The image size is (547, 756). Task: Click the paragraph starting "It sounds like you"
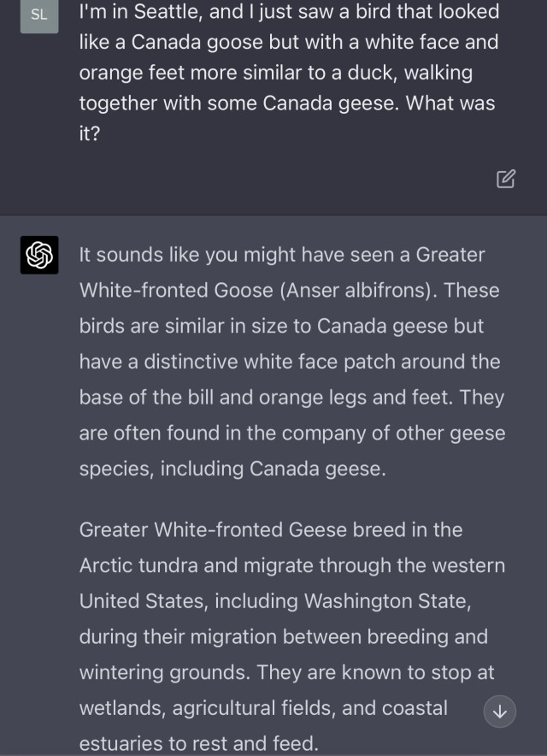[291, 362]
